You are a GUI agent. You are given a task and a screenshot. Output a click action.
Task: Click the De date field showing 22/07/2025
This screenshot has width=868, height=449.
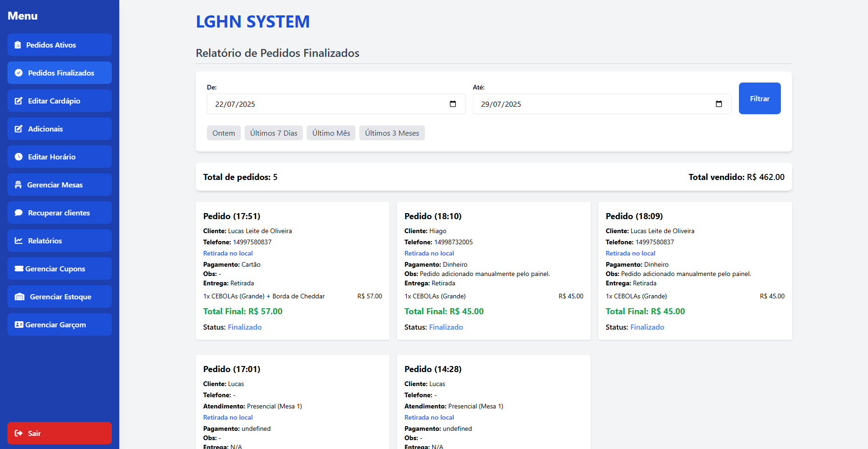point(336,104)
